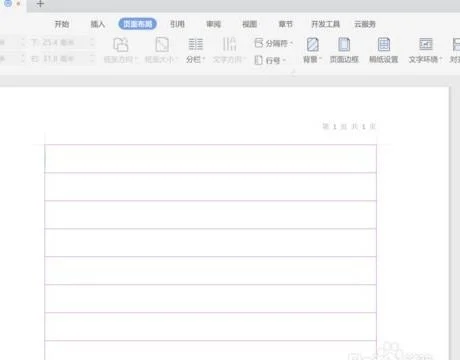Open the 章节 tab
460x360 pixels.
click(285, 24)
